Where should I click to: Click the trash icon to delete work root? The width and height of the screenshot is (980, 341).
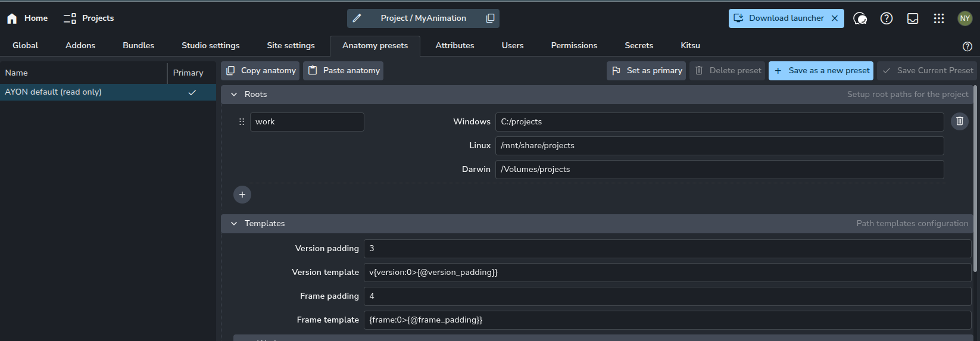959,121
